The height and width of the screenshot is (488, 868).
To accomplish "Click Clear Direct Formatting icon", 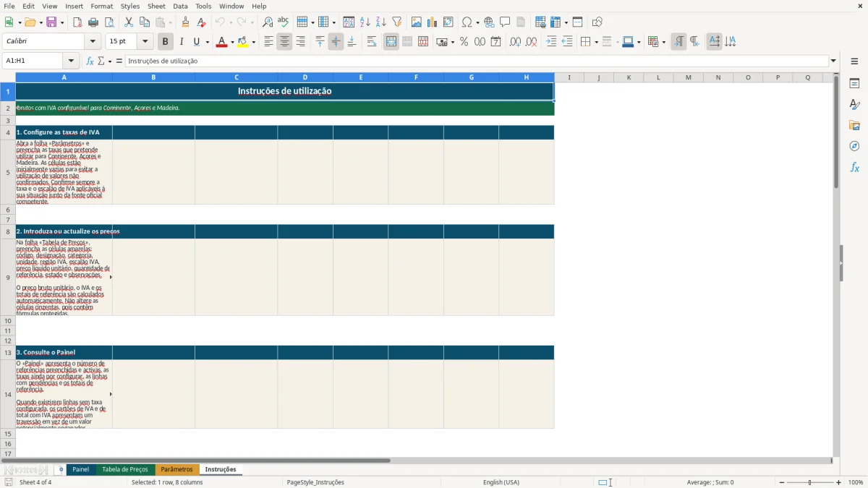I will pos(202,22).
